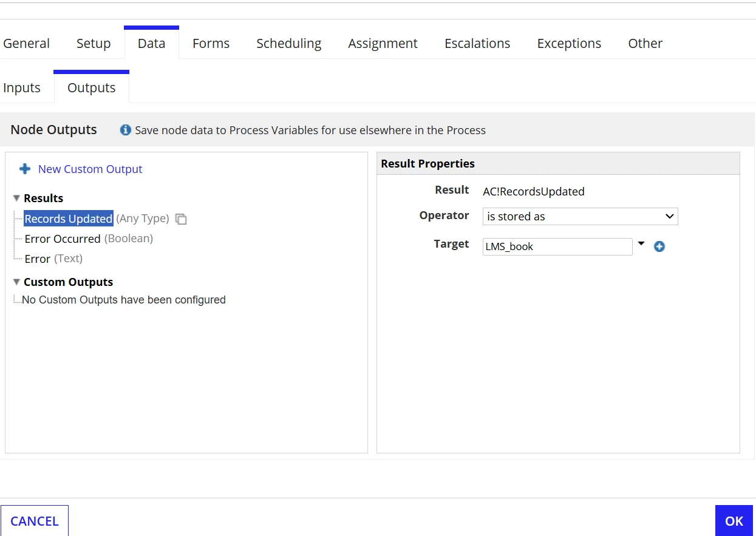Switch to the Setup tab
Viewport: 756px width, 536px height.
(x=94, y=43)
